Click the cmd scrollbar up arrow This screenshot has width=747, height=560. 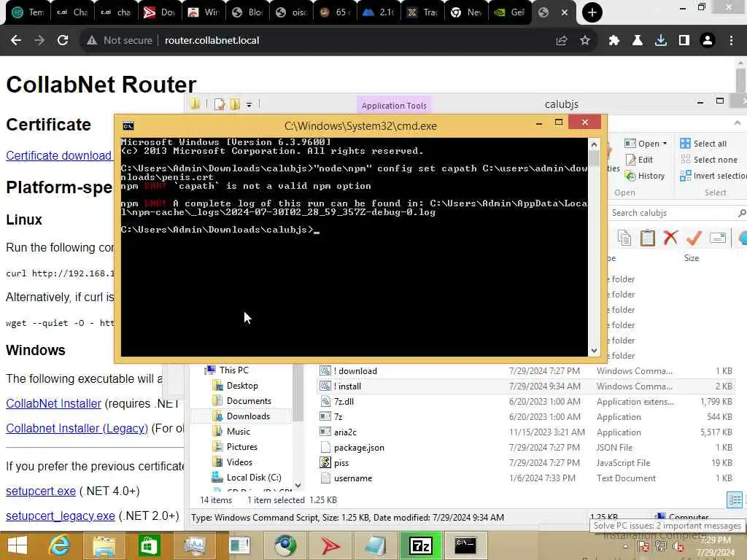594,144
